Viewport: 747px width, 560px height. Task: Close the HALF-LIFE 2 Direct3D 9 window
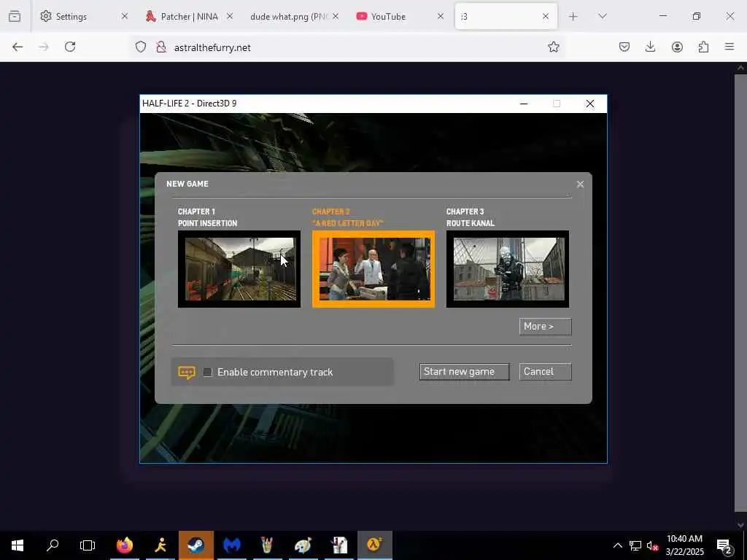589,104
